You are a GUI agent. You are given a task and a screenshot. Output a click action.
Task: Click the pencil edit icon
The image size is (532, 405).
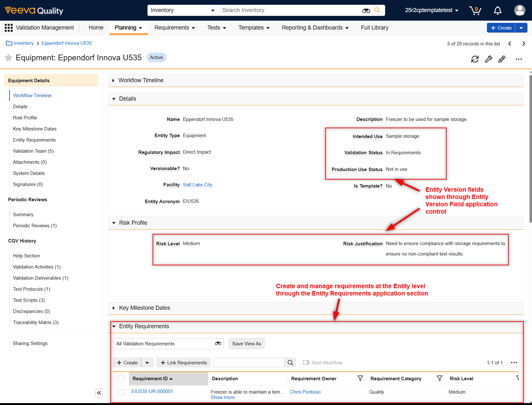(502, 59)
